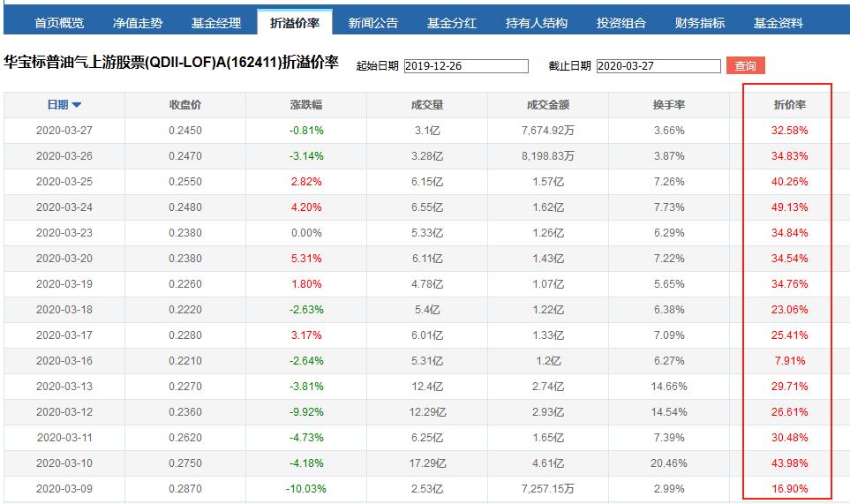Select the 2020-03-11 date cell

pyautogui.click(x=64, y=438)
